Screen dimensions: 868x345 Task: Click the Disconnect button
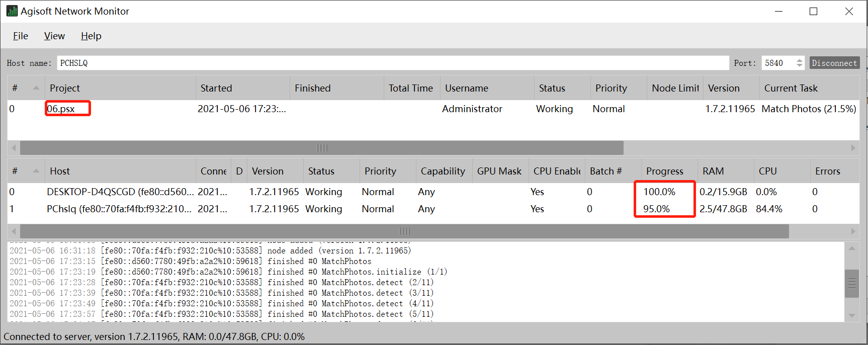point(834,63)
